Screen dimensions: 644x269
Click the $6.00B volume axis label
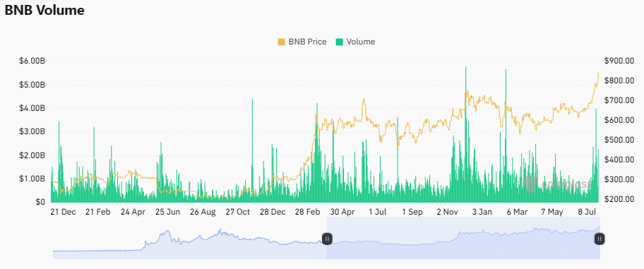click(32, 61)
